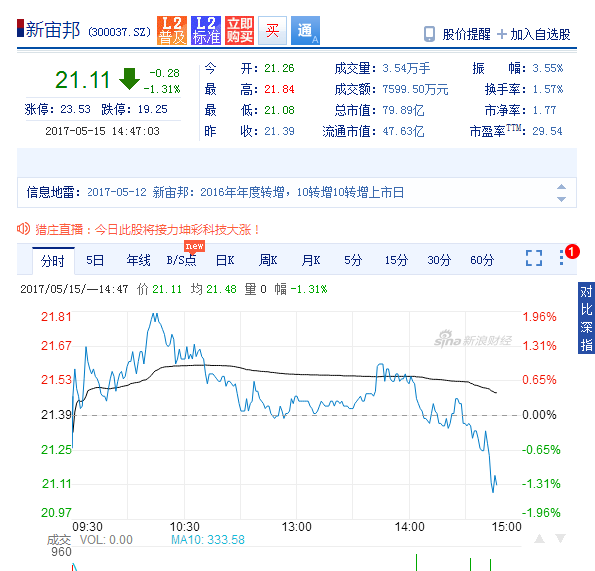The image size is (595, 571).
Task: Open 股价提醒 phone alert
Action: point(457,34)
